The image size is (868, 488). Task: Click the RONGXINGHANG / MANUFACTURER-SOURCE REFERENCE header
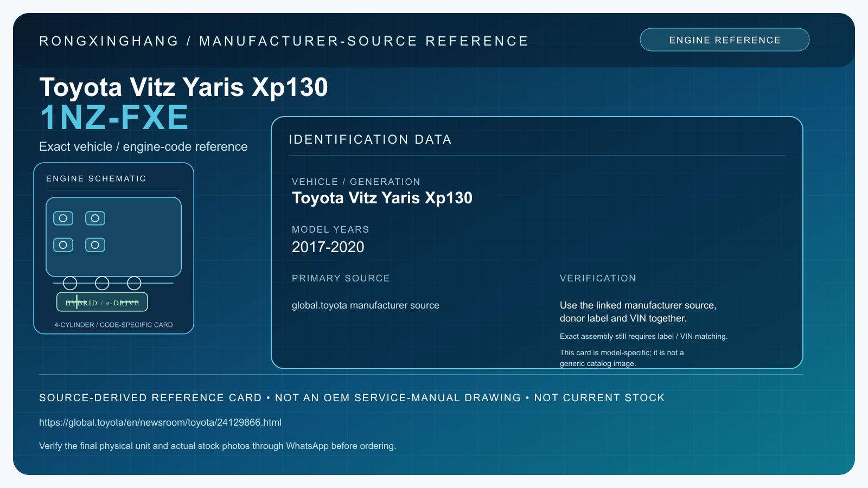[284, 41]
